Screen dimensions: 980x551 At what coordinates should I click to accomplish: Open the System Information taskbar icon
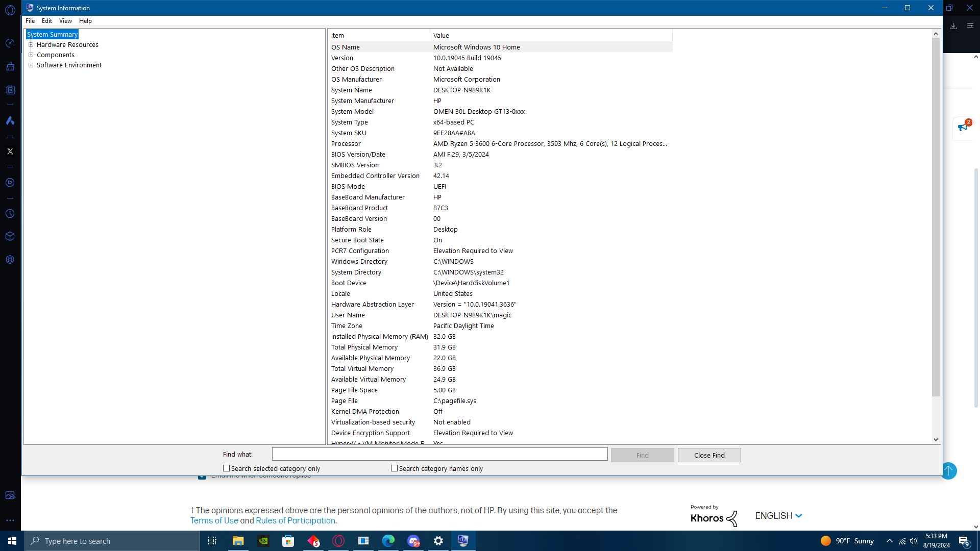tap(463, 541)
